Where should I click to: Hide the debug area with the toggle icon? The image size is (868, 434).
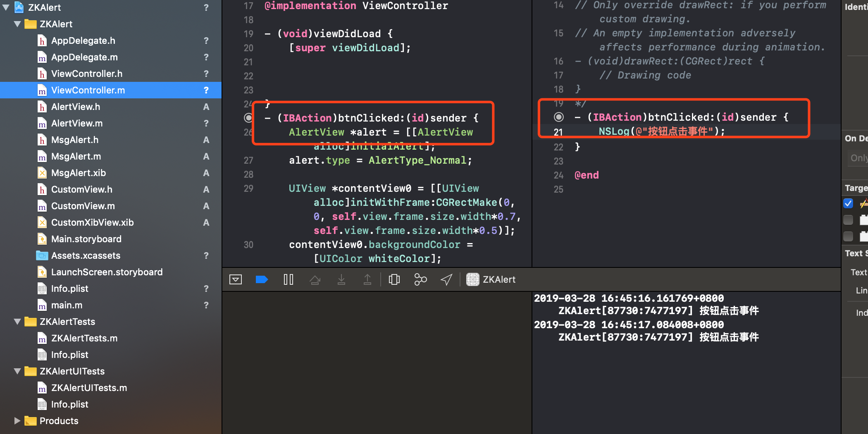coord(236,280)
